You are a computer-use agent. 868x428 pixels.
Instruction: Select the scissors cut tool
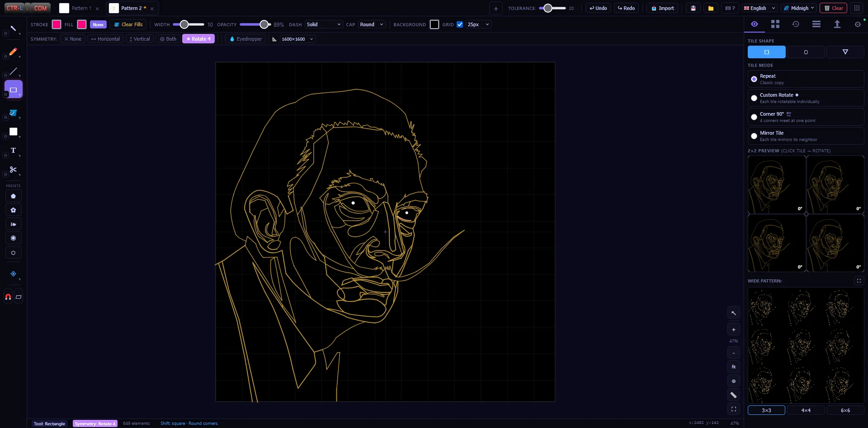(x=13, y=169)
